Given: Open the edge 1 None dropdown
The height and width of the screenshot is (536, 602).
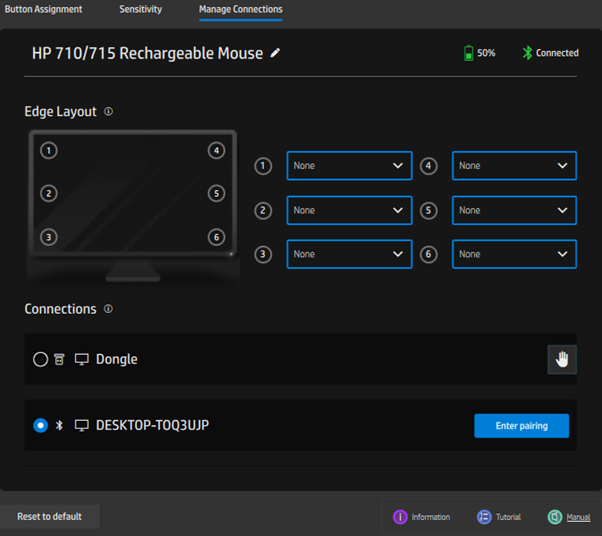Looking at the screenshot, I should (x=349, y=166).
